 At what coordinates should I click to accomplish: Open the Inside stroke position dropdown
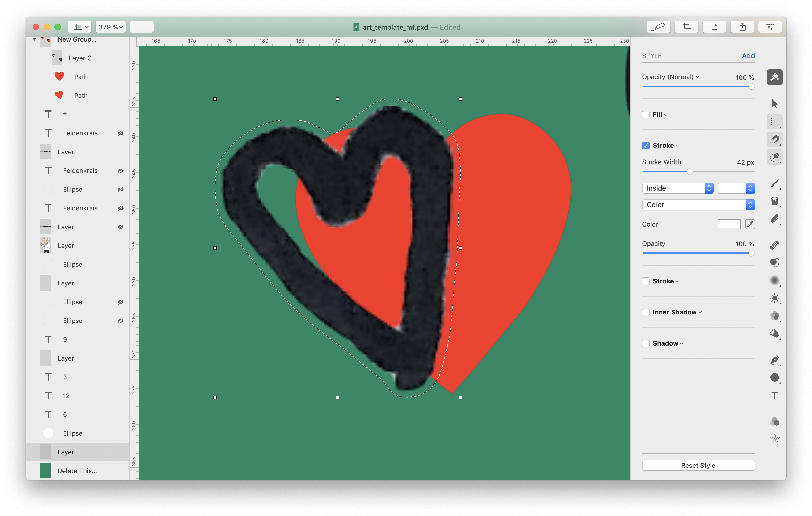coord(677,188)
